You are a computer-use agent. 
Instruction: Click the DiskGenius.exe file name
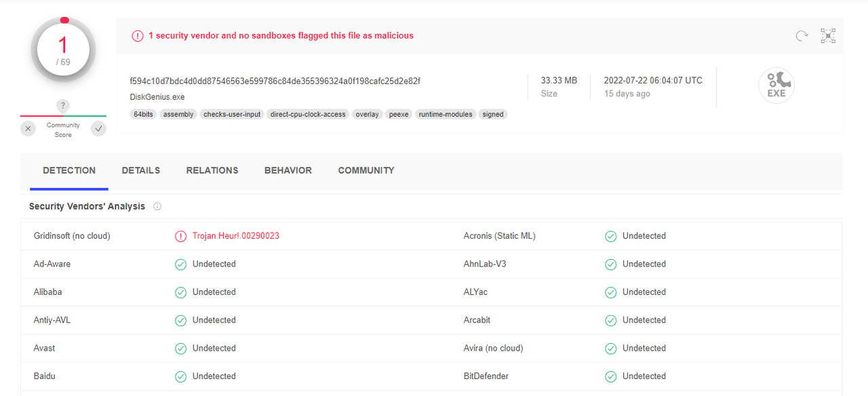pyautogui.click(x=157, y=97)
